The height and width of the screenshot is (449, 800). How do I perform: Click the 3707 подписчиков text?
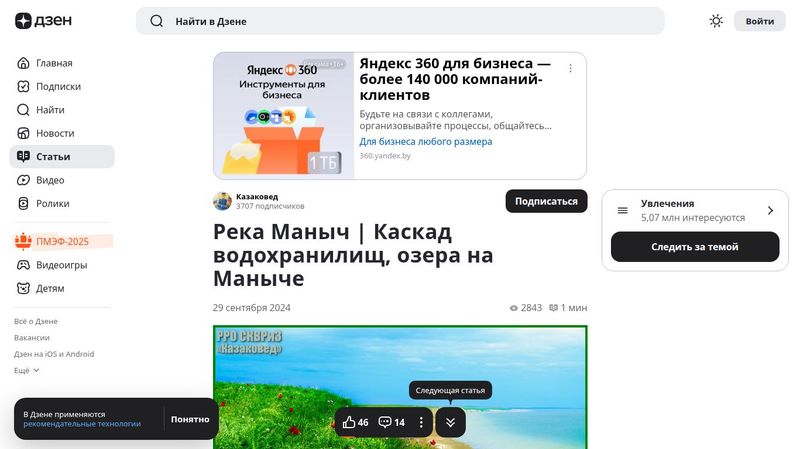click(x=270, y=206)
